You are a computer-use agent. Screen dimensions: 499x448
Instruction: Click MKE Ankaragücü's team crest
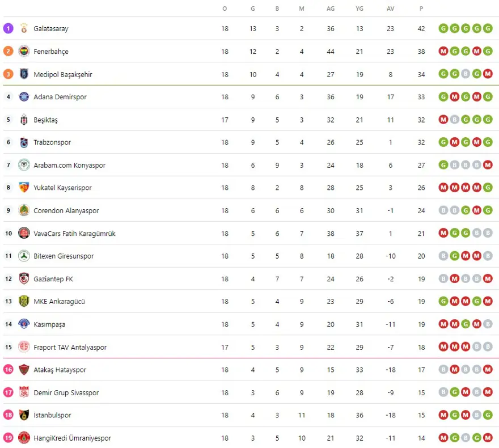pos(24,301)
